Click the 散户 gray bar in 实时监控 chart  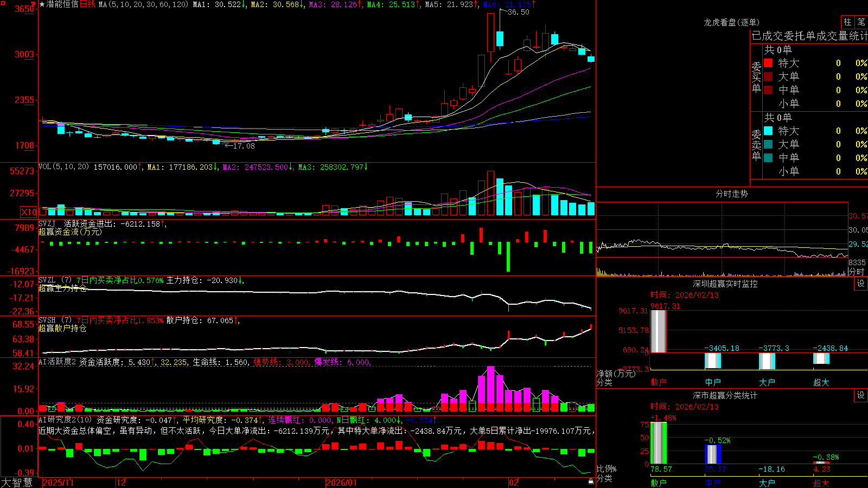point(658,331)
